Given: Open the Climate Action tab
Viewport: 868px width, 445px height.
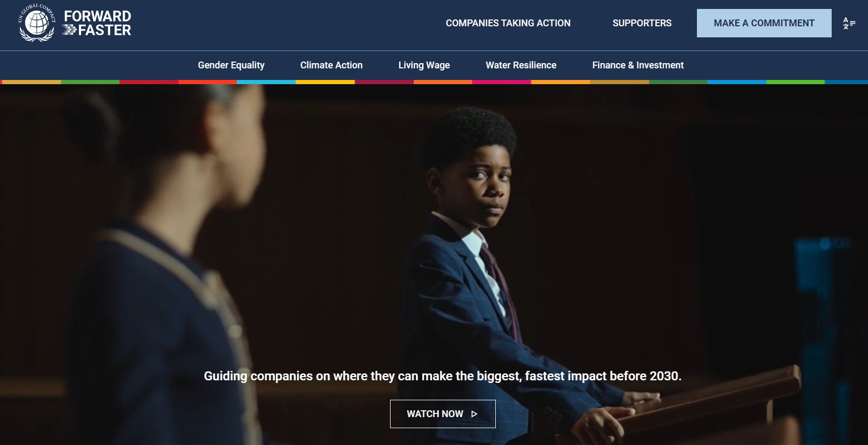Looking at the screenshot, I should pos(331,65).
